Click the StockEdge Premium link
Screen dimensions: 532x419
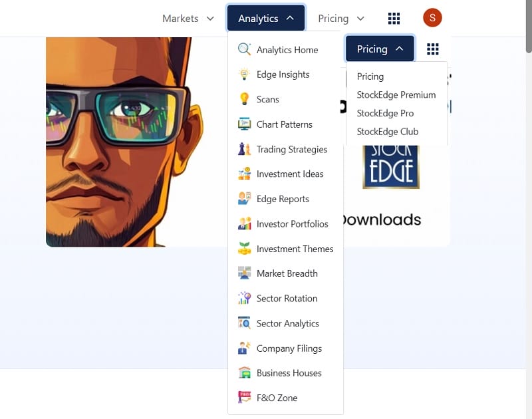[x=396, y=95]
